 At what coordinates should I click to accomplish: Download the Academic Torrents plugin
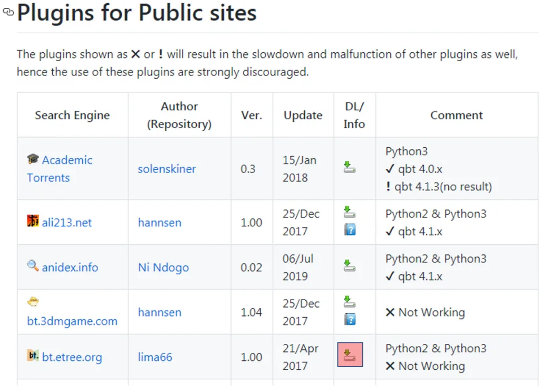[350, 167]
